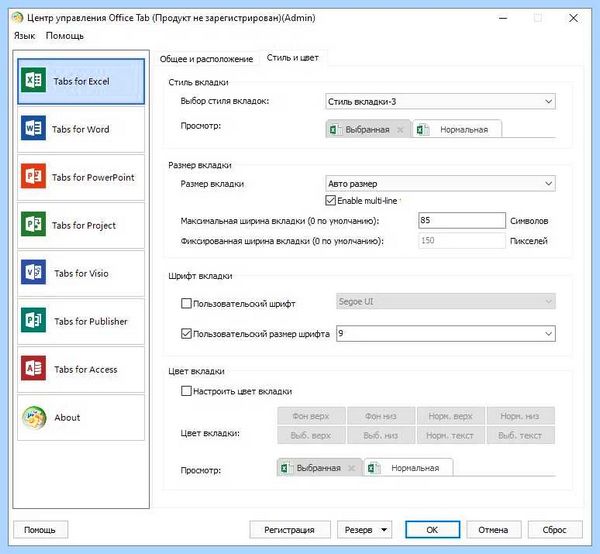Click the Норм. верх color button
This screenshot has height=554, width=600.
[451, 416]
